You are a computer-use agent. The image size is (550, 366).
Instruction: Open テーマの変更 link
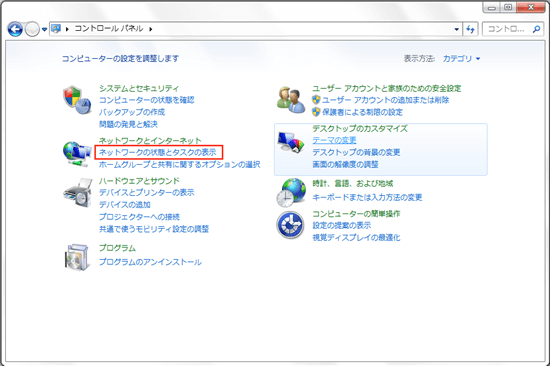(334, 140)
